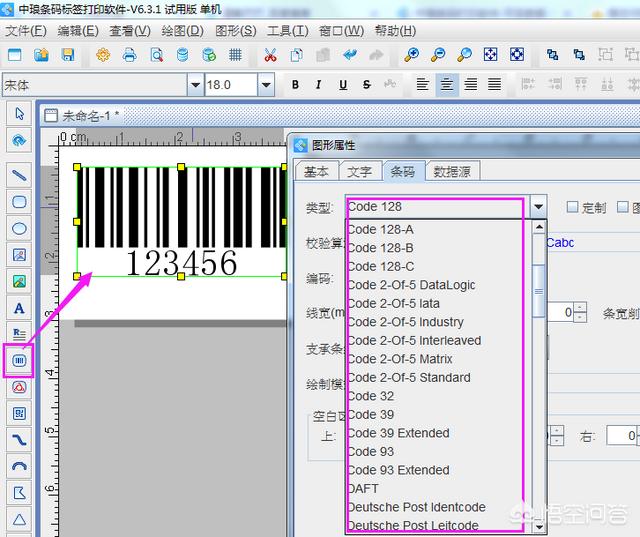Open the 工具(T) menu
This screenshot has height=537, width=640.
pos(287,31)
